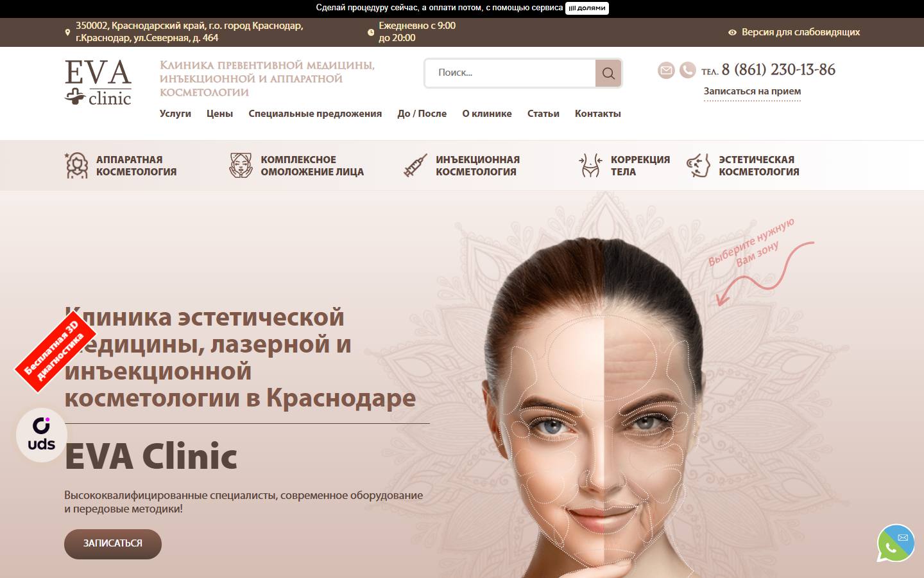Click the ЗАПИСАТЬСЯ button

tap(113, 544)
